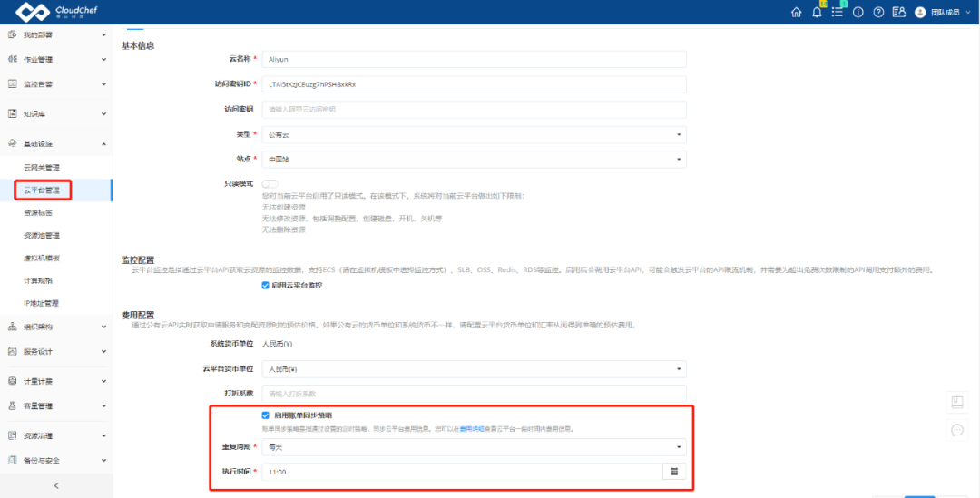Click the 服务设计 sidebar icon
The height and width of the screenshot is (498, 980).
pyautogui.click(x=12, y=351)
